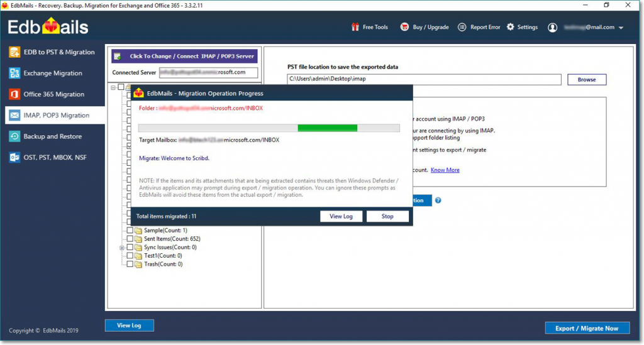The height and width of the screenshot is (345, 644).
Task: Open Backup and Restore section
Action: pos(54,136)
